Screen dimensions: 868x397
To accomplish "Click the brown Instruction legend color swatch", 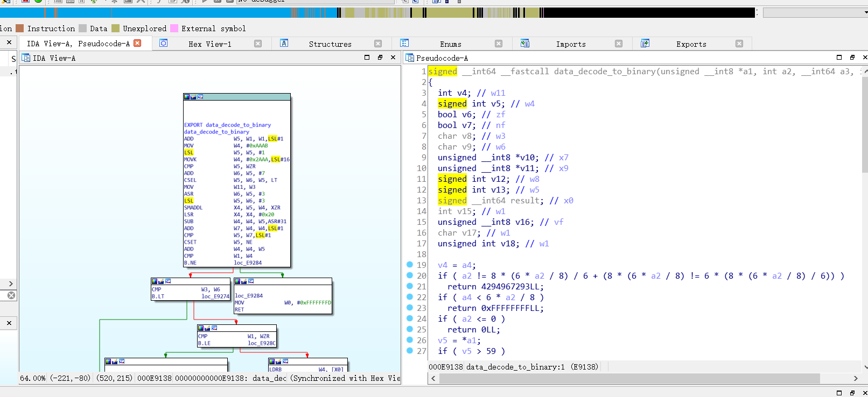I will 20,29.
